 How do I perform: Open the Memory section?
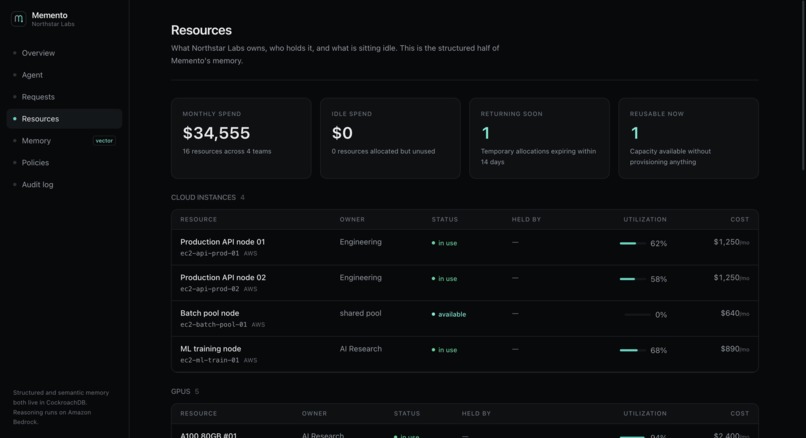64,141
